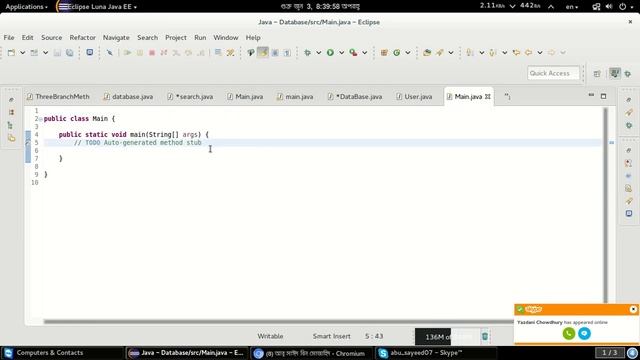Run the garbage collector trash icon
640x360 pixels.
pyautogui.click(x=485, y=336)
